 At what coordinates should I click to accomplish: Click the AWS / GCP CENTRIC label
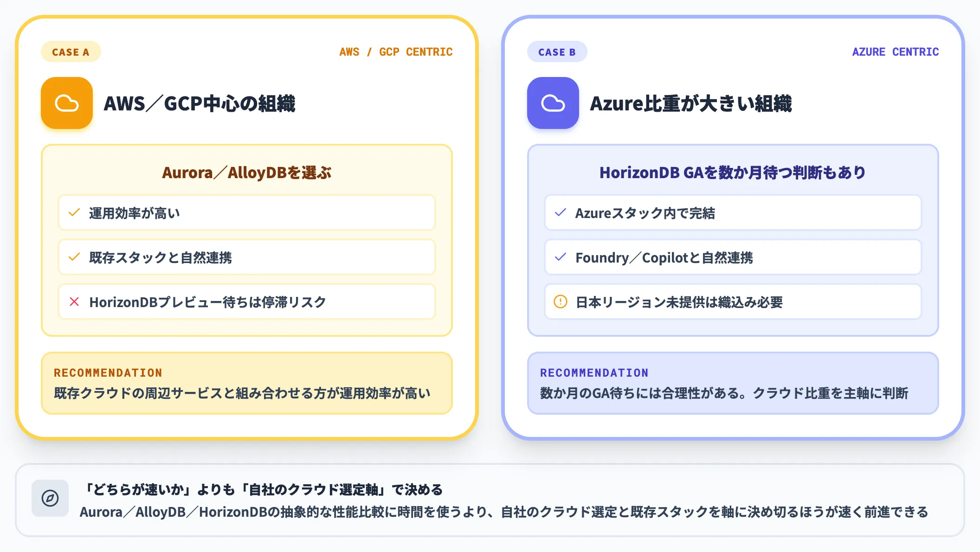[x=396, y=52]
